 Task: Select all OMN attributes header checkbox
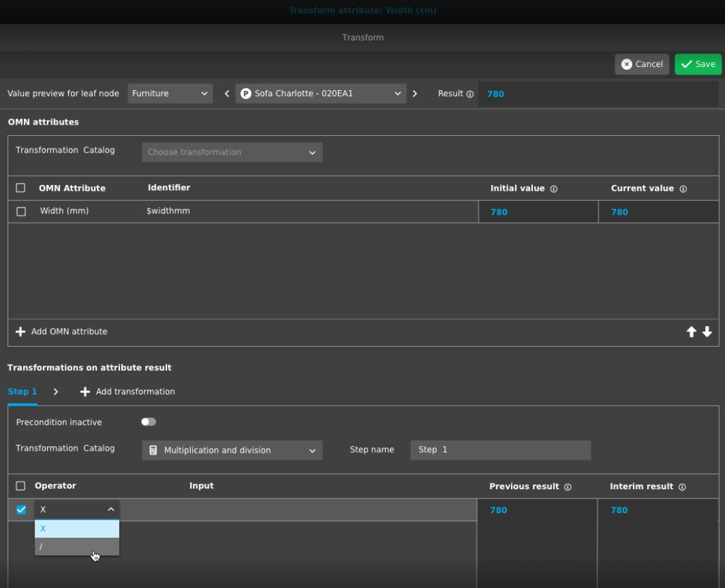click(21, 188)
